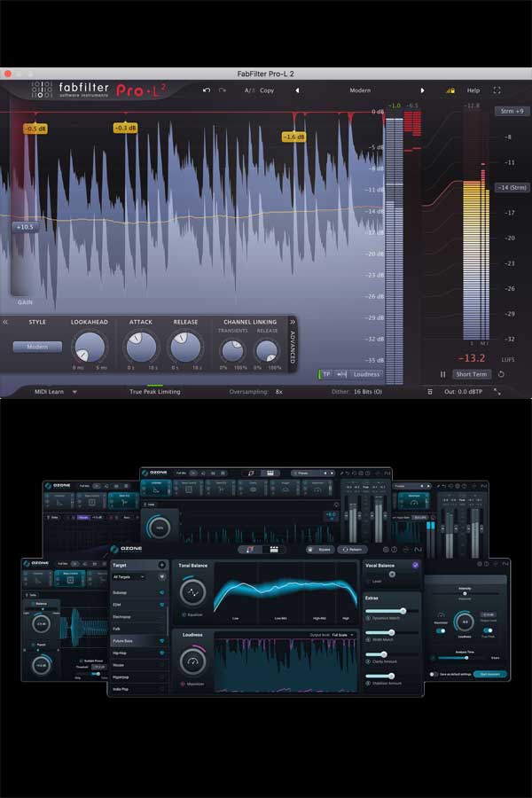The height and width of the screenshot is (798, 532).
Task: Click the Attack knob
Action: (141, 347)
